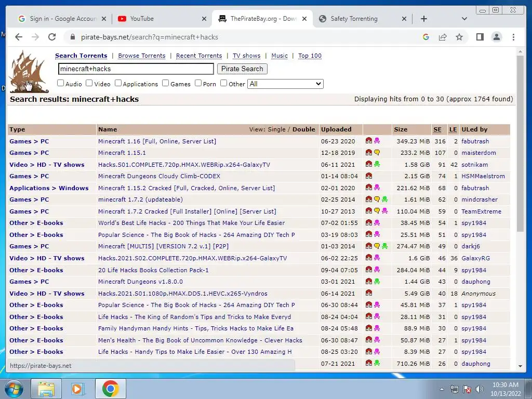Image resolution: width=532 pixels, height=399 pixels.
Task: Click the Pirate Bay ship logo
Action: pos(28,72)
